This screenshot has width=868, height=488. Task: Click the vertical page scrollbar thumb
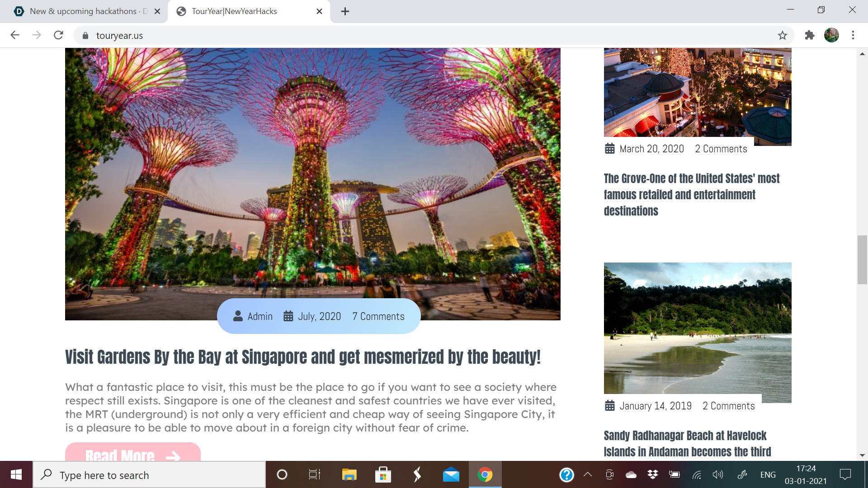[862, 260]
